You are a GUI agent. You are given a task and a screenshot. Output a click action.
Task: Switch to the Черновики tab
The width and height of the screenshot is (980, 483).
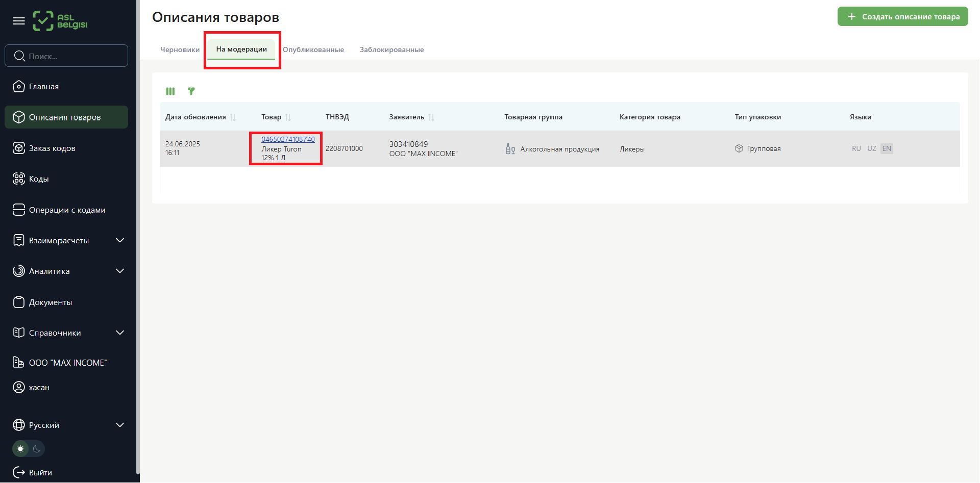180,50
